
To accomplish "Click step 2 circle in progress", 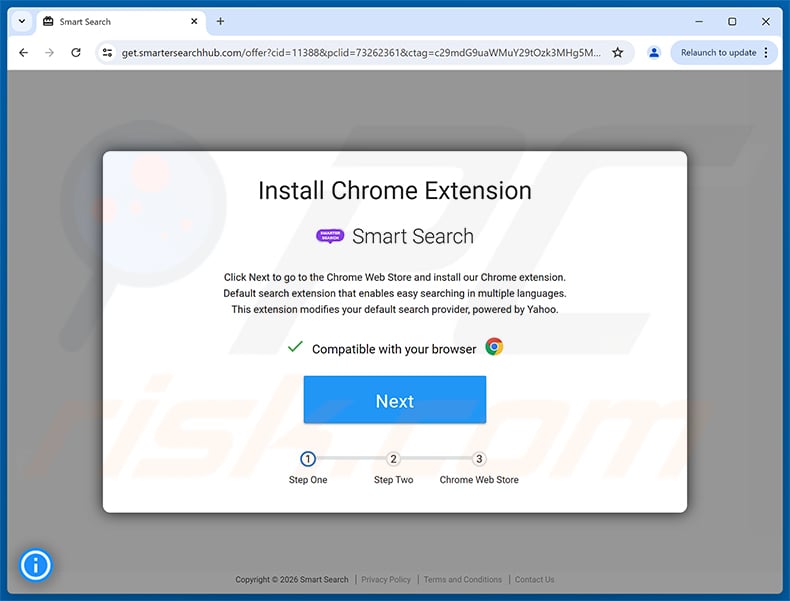I will [x=393, y=459].
